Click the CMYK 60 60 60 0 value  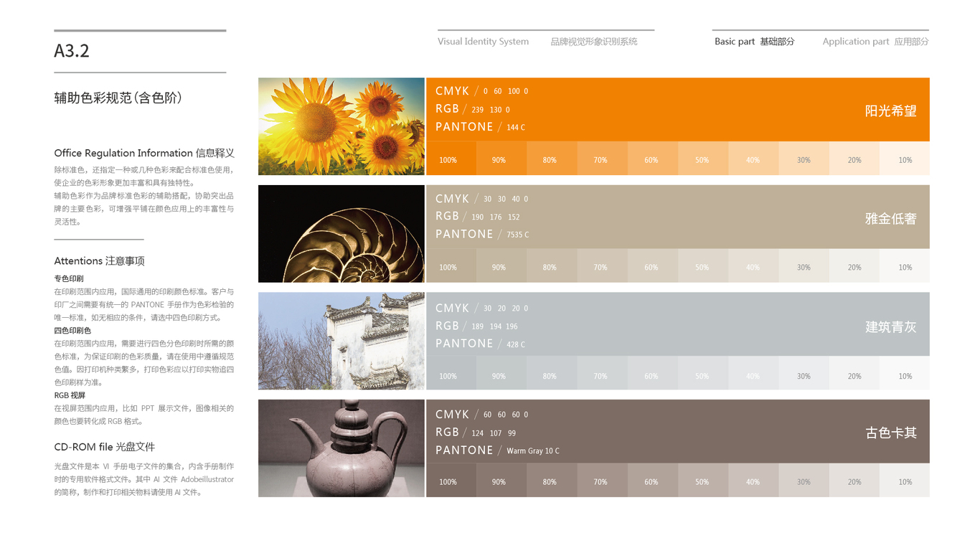pyautogui.click(x=481, y=415)
